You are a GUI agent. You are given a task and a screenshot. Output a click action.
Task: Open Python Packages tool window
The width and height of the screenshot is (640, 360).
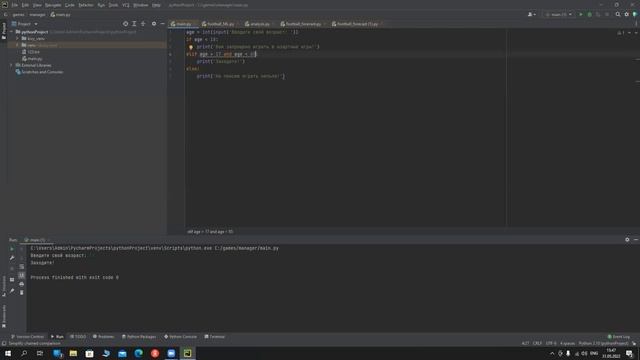[139, 337]
